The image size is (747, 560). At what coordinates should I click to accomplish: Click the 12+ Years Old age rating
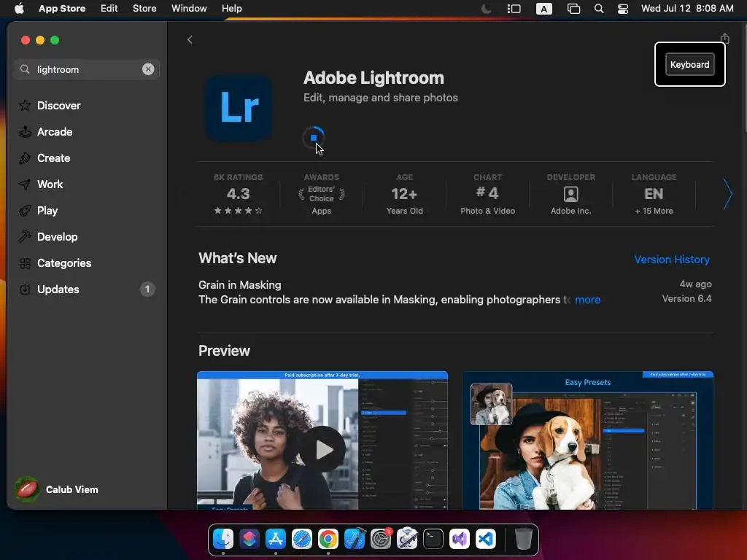(x=404, y=194)
